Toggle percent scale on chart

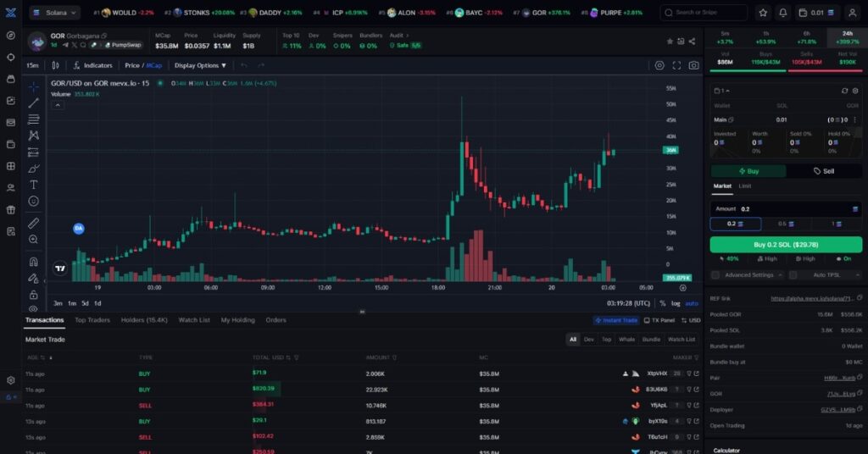(662, 303)
